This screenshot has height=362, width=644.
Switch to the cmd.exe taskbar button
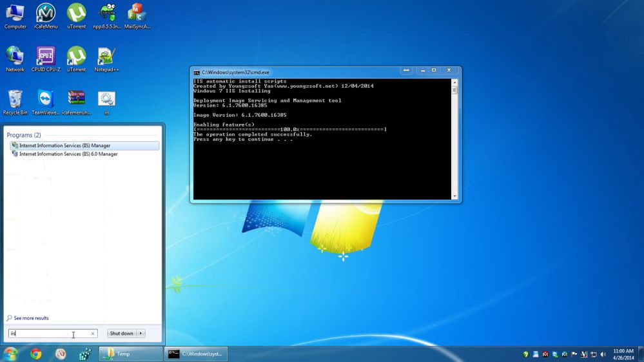coord(197,354)
